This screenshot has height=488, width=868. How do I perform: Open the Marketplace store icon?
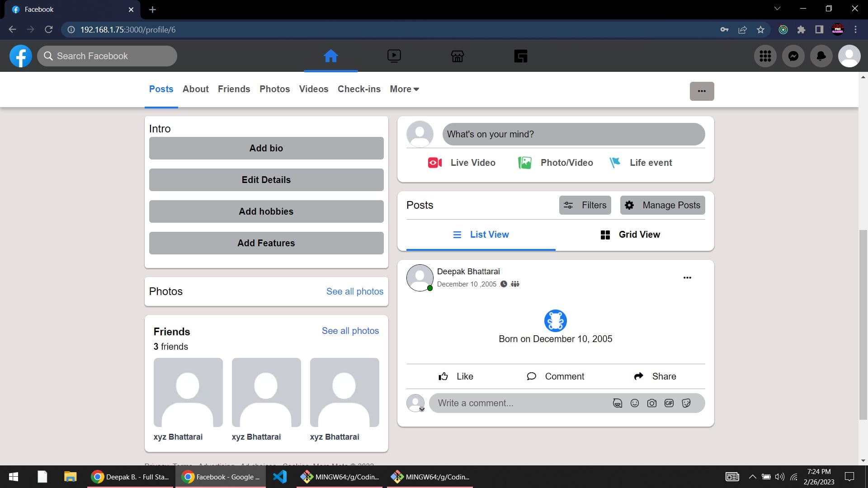pyautogui.click(x=457, y=56)
